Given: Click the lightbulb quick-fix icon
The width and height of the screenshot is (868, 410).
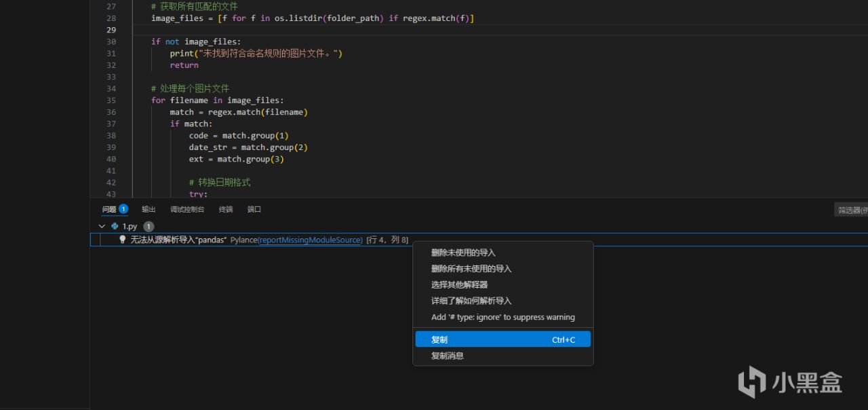Looking at the screenshot, I should (123, 240).
